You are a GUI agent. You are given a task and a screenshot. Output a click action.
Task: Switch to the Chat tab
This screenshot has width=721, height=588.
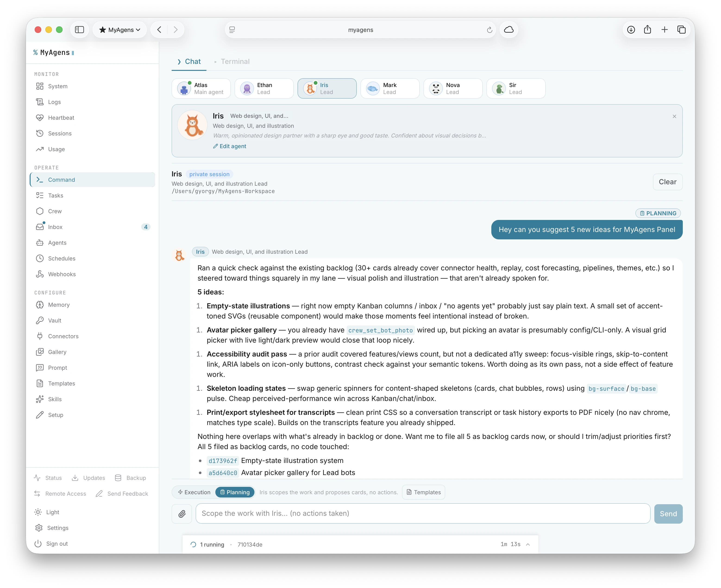click(x=189, y=62)
